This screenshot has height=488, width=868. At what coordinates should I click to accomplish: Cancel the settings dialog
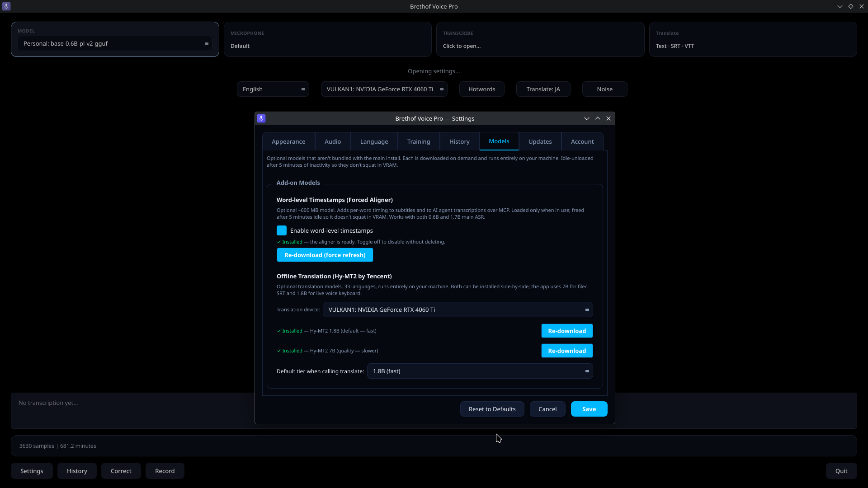tap(547, 409)
